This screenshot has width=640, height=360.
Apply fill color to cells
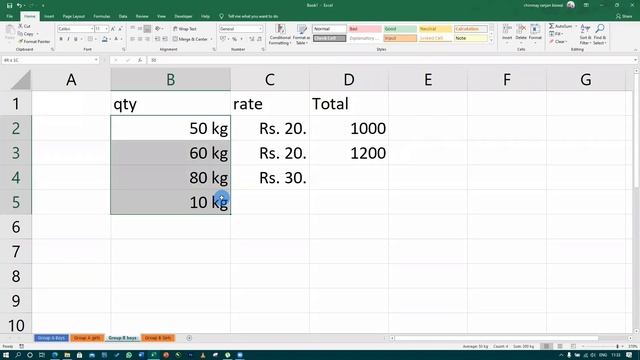click(x=104, y=39)
